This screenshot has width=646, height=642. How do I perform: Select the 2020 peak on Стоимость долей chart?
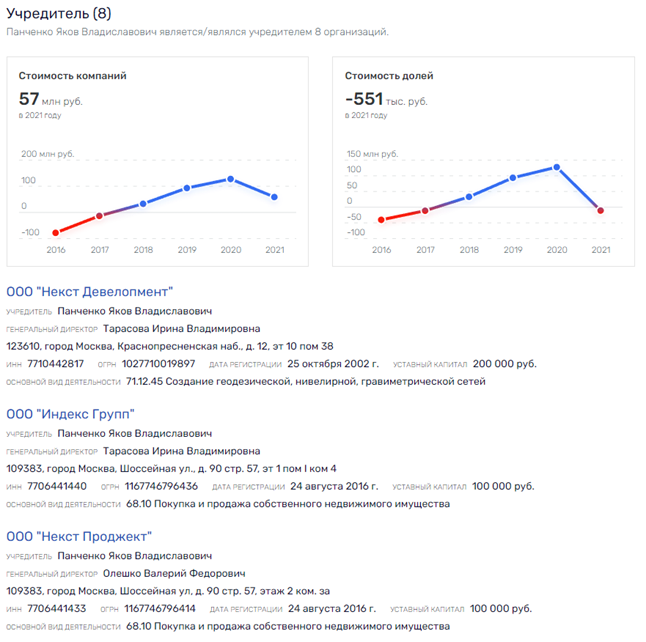coord(557,167)
